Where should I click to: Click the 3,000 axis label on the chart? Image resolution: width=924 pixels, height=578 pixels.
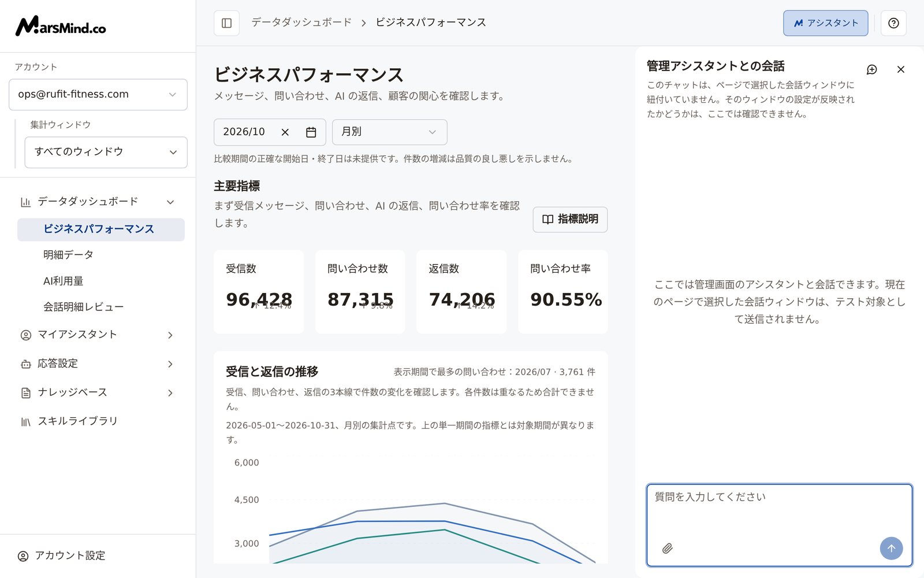(247, 544)
